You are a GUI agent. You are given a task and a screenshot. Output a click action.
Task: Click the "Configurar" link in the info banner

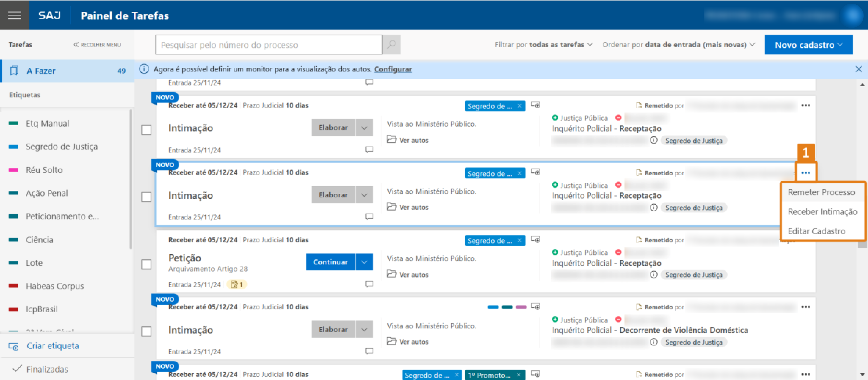[x=393, y=69]
